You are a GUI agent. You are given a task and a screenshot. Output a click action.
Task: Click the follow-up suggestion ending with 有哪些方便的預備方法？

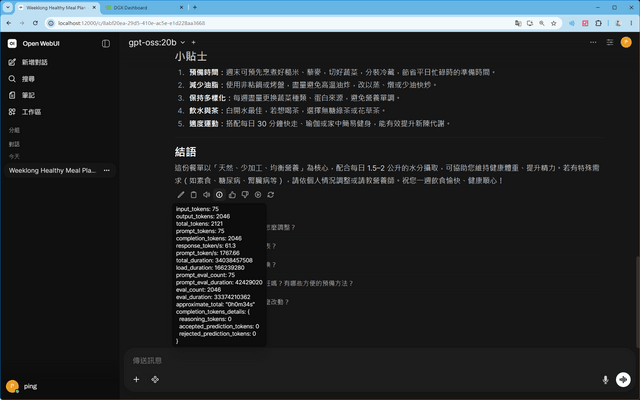coord(310,283)
